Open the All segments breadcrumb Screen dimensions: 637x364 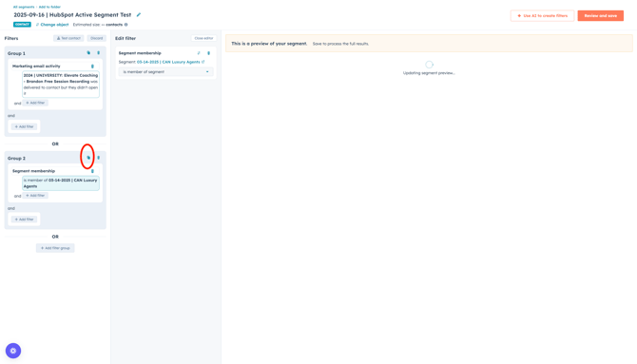(x=24, y=7)
